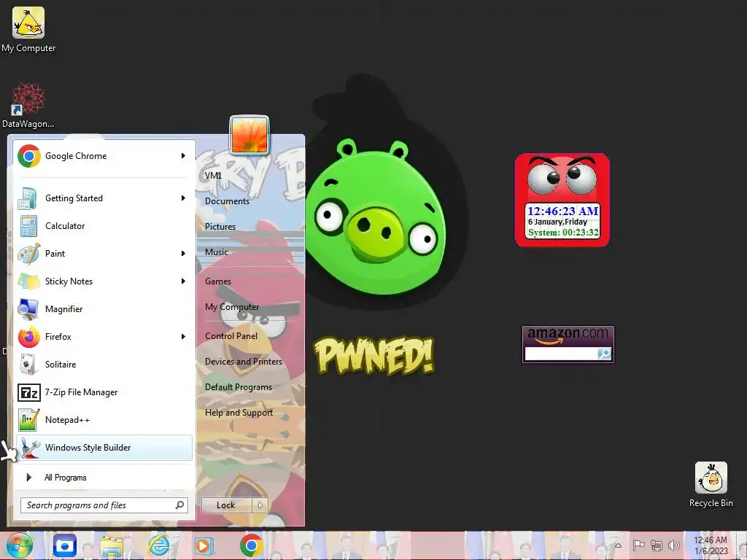This screenshot has height=560, width=747.
Task: Show hidden tray icons arrow
Action: click(618, 545)
